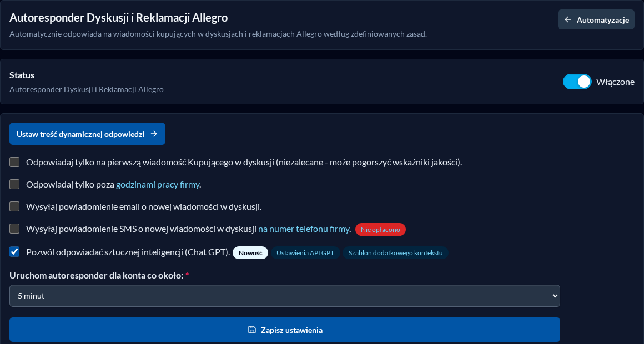
Task: Click the 'Włączone' label text
Action: point(615,82)
